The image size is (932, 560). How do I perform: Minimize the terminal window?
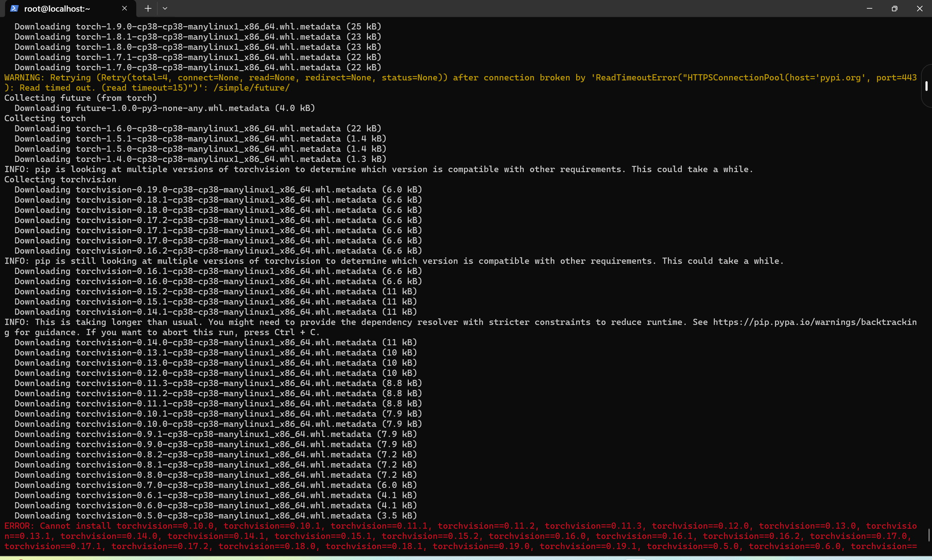[x=869, y=8]
